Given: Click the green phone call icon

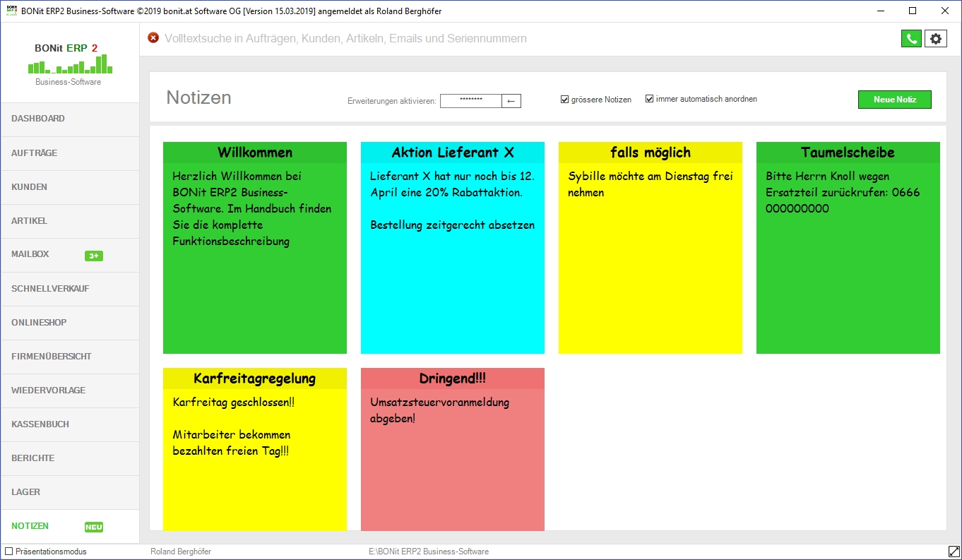Looking at the screenshot, I should click(x=911, y=39).
